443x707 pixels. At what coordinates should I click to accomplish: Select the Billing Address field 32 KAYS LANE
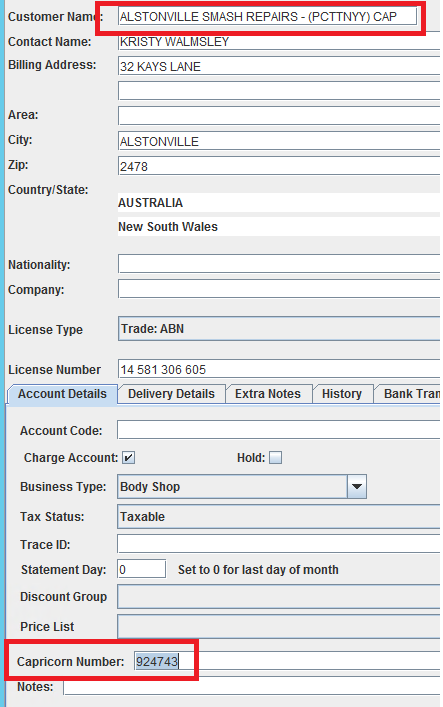(279, 66)
